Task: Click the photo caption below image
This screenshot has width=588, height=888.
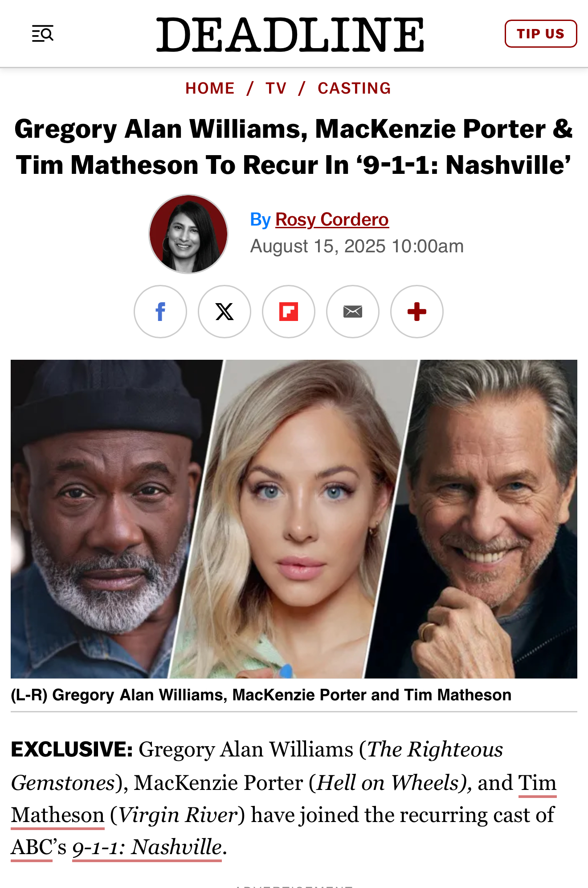Action: coord(261,695)
